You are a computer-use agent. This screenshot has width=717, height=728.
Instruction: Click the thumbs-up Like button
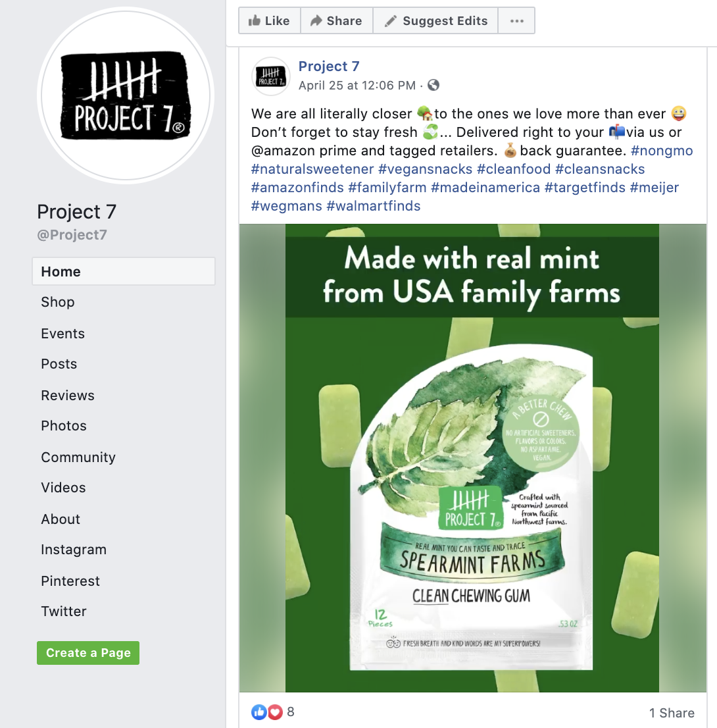pyautogui.click(x=270, y=21)
